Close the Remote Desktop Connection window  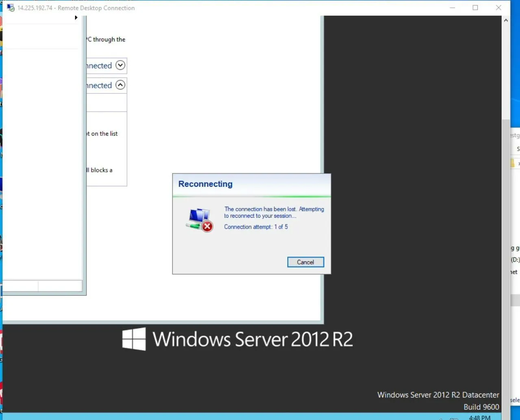[498, 8]
